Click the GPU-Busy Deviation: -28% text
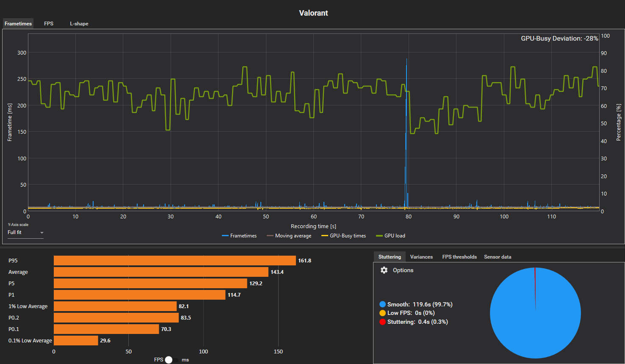625x364 pixels. coord(559,39)
